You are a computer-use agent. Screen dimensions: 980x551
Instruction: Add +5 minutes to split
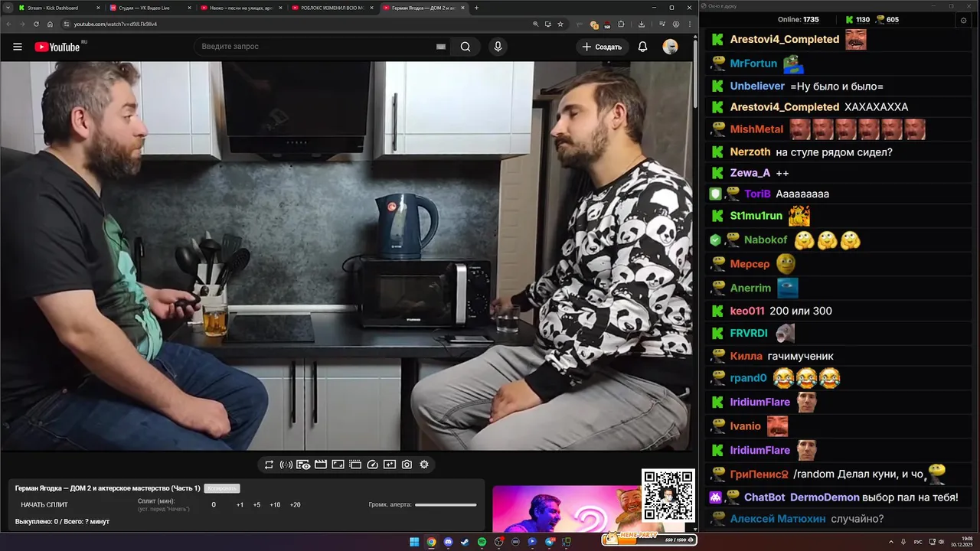(256, 505)
